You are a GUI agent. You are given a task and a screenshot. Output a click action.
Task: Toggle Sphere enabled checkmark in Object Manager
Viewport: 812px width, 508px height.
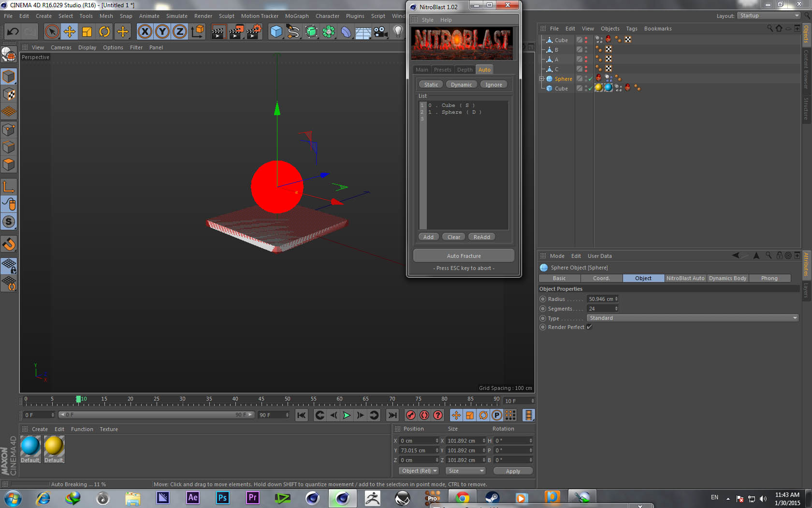point(590,79)
